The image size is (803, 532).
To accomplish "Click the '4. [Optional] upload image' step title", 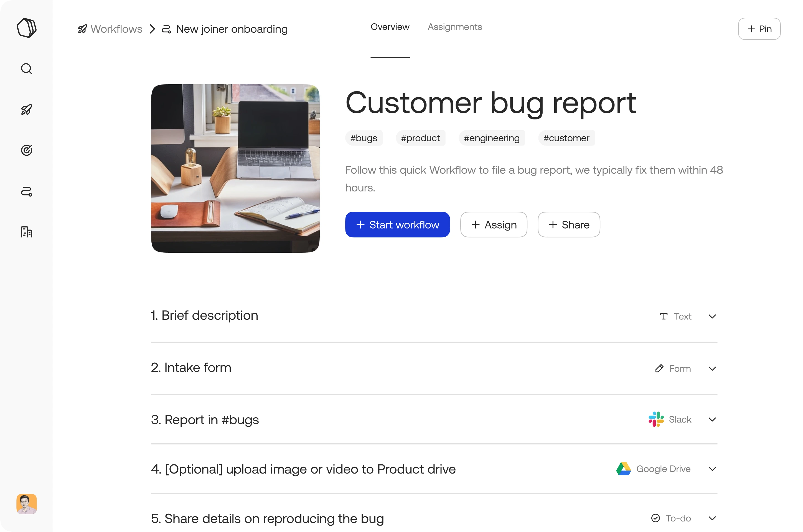I will pyautogui.click(x=303, y=469).
